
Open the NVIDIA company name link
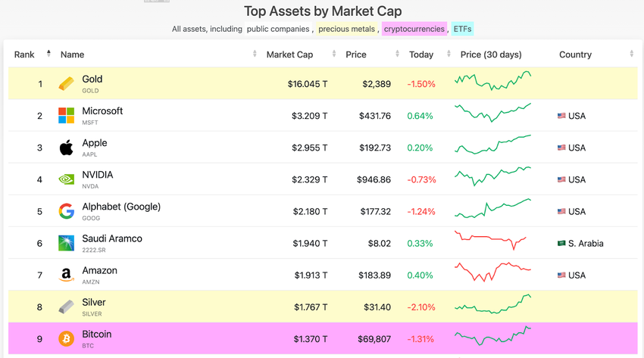97,175
